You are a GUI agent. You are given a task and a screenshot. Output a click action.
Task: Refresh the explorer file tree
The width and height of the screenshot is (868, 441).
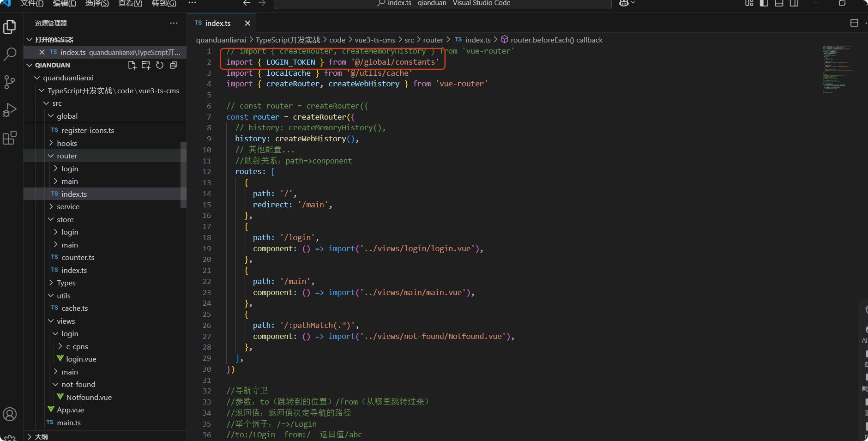tap(160, 65)
